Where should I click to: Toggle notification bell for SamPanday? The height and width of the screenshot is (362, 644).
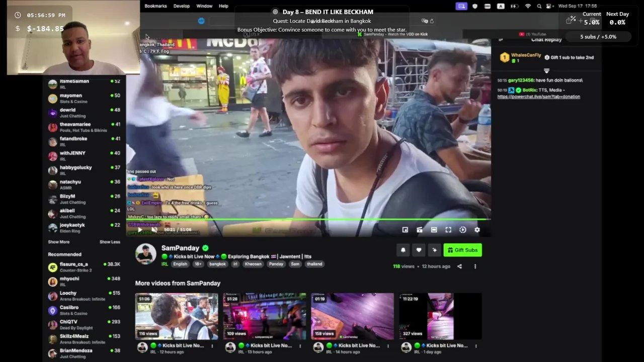point(403,250)
